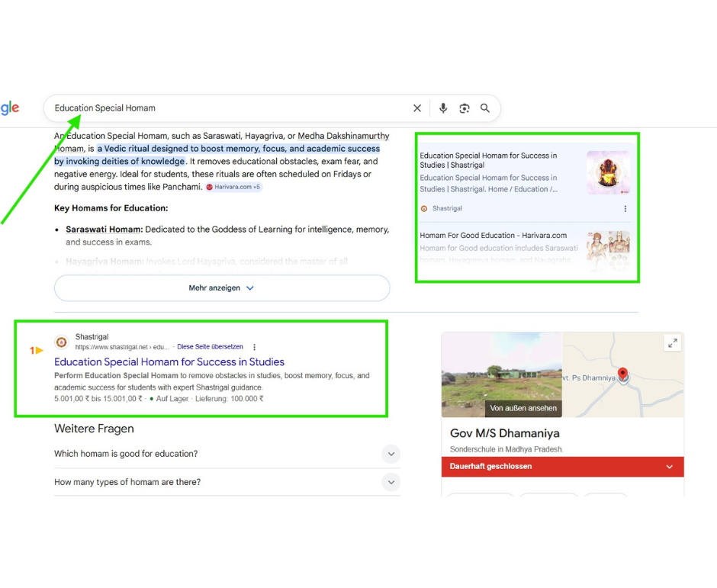Viewport: 717px width, 588px height.
Task: Click the shastrigal.net result URL
Action: pyautogui.click(x=122, y=347)
